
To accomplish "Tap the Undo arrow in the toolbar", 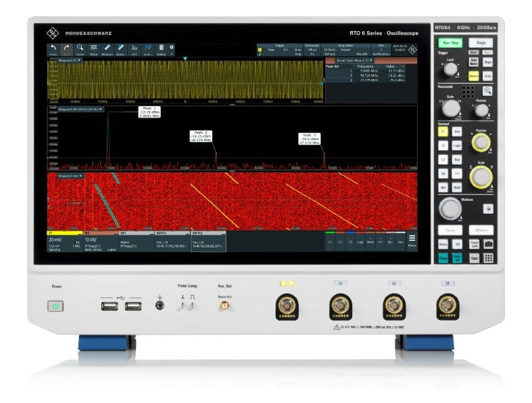I will tap(53, 49).
